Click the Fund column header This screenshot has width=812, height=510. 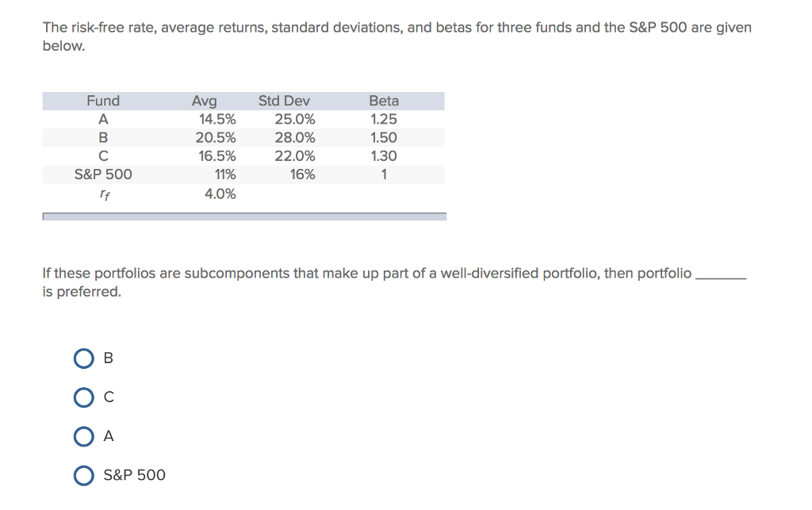tap(103, 101)
